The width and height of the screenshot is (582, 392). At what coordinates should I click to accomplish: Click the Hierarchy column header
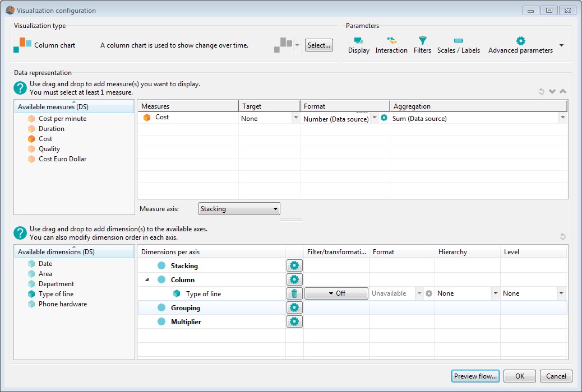[467, 252]
